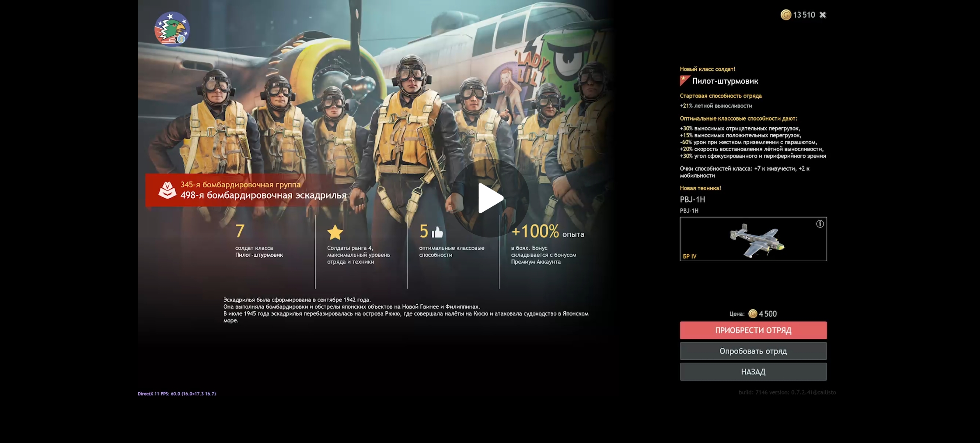Image resolution: width=980 pixels, height=443 pixels.
Task: Click the info icon on PBJ-1H card
Action: (x=820, y=224)
